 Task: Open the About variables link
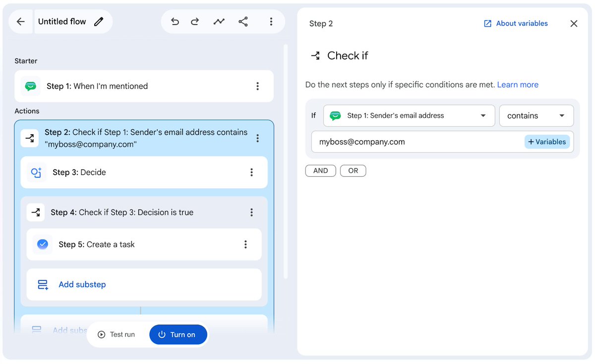(x=516, y=23)
